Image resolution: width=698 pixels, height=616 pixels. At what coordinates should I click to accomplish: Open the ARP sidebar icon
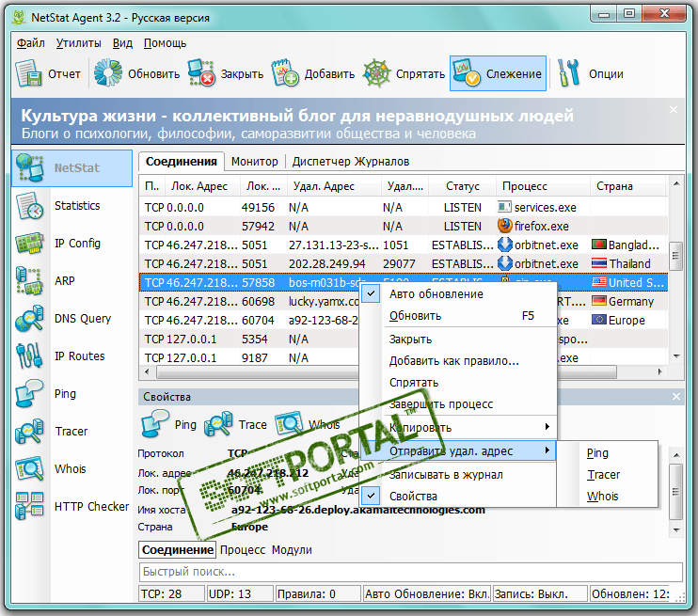click(x=29, y=281)
